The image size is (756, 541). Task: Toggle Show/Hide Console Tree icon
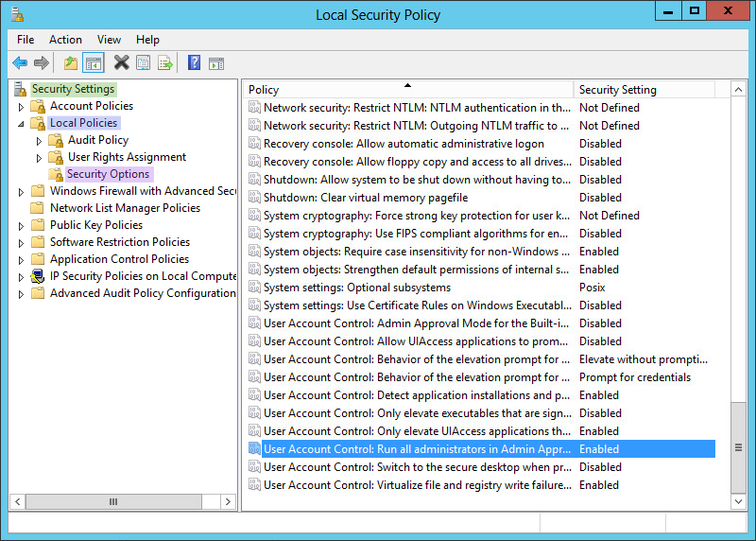point(93,63)
